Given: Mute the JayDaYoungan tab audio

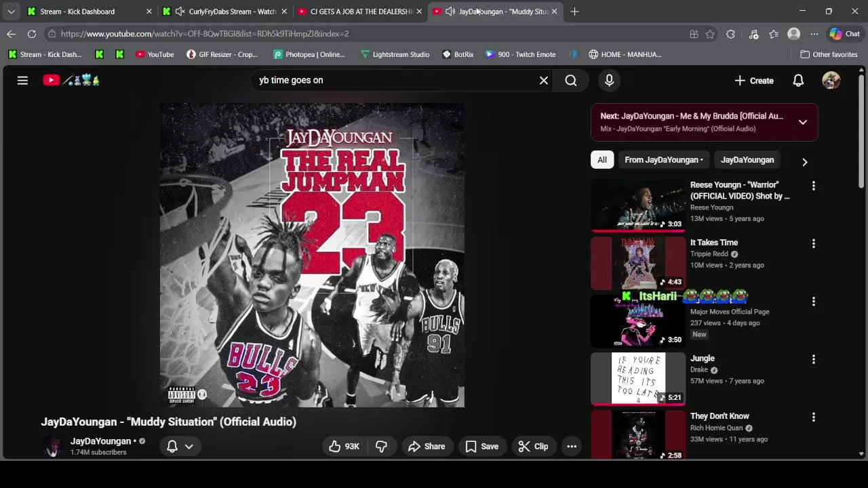Looking at the screenshot, I should coord(450,12).
